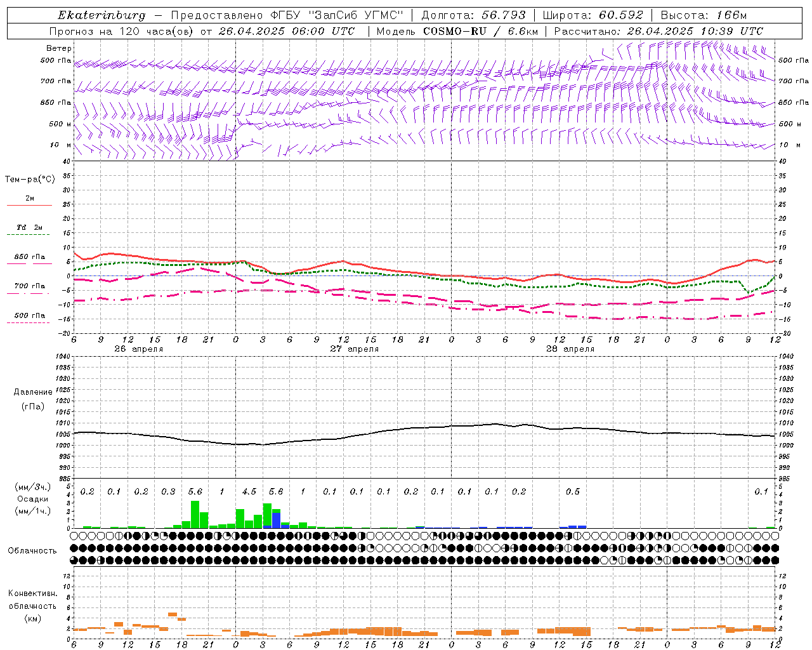Click the Тем-ра(°C) temperature panel label

pos(30,180)
